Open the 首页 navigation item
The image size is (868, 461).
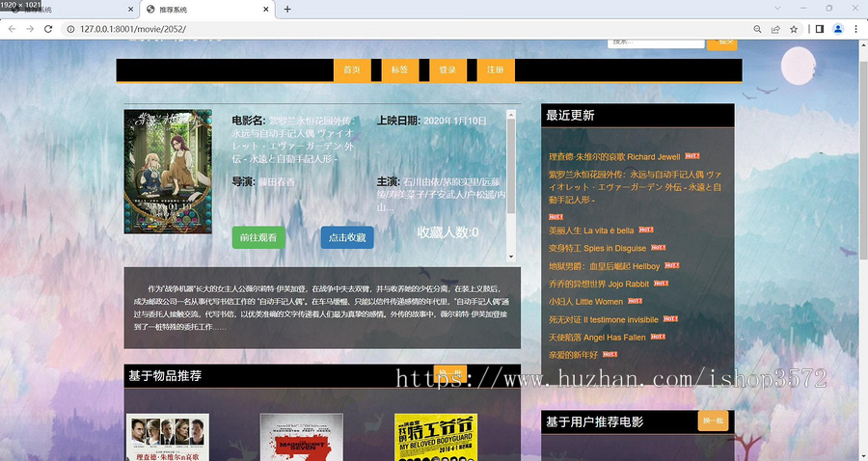352,69
